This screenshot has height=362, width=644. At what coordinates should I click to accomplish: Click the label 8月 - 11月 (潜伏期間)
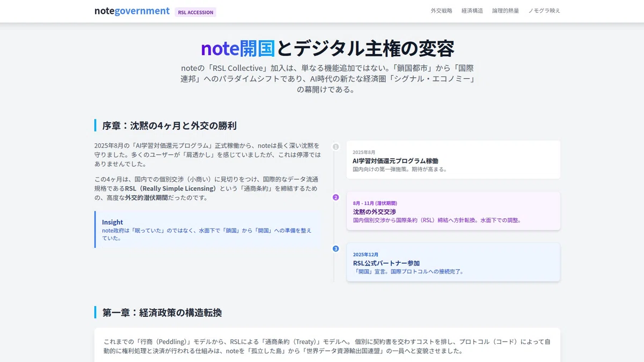375,203
